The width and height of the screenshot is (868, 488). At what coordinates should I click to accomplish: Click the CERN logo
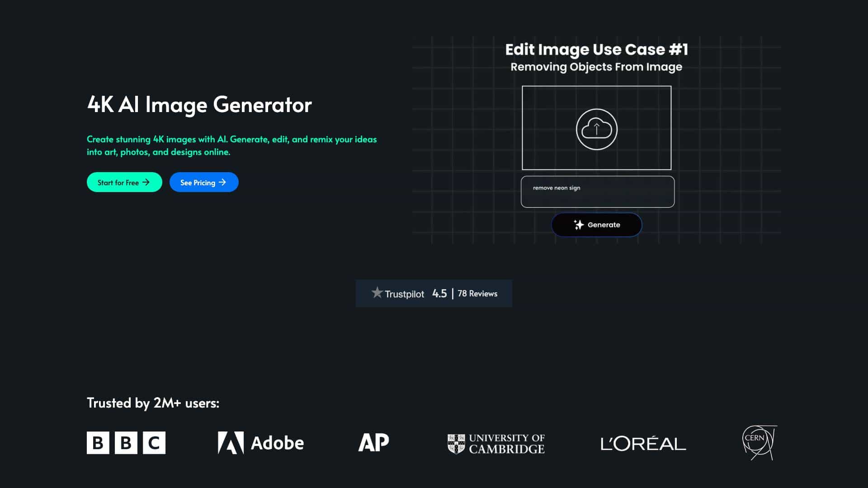tap(759, 443)
